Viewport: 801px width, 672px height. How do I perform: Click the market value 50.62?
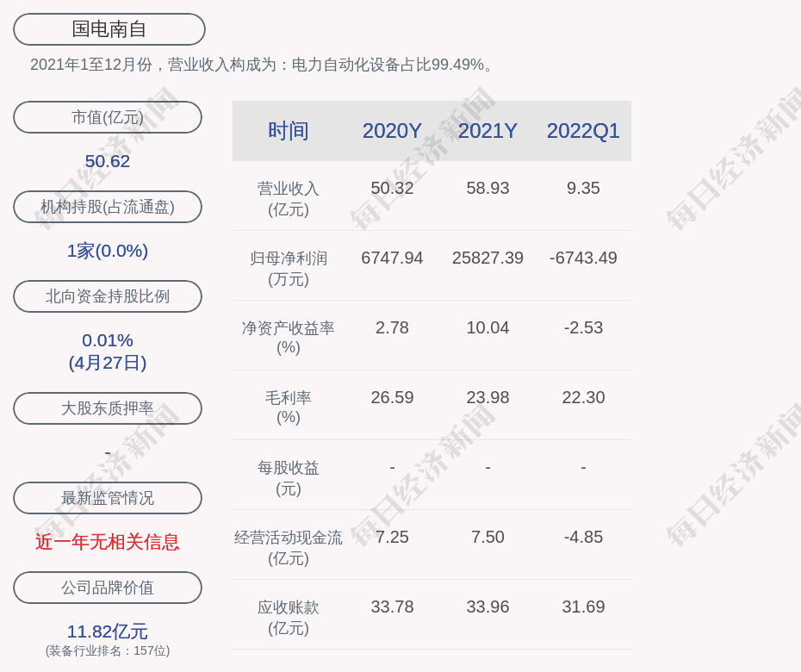pos(108,161)
